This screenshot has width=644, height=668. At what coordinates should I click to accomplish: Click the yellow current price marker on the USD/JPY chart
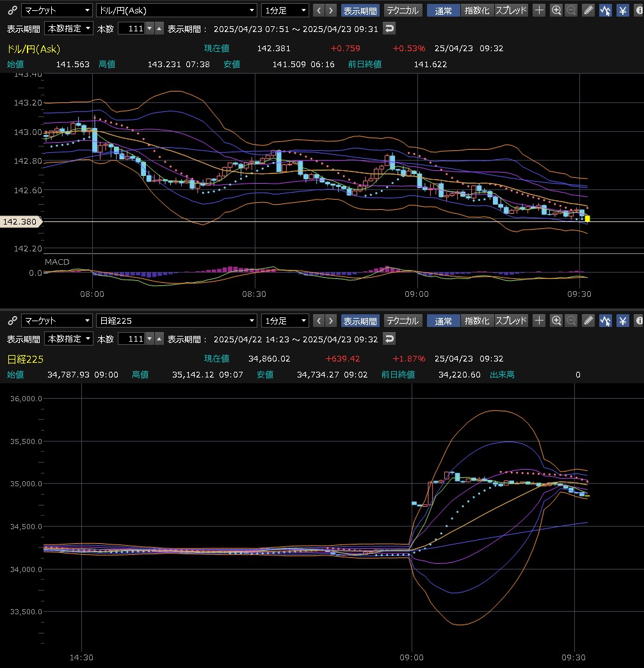pos(587,219)
